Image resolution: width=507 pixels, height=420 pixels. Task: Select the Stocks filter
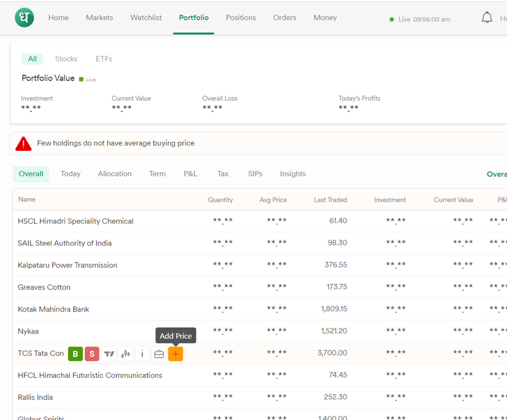(x=66, y=59)
